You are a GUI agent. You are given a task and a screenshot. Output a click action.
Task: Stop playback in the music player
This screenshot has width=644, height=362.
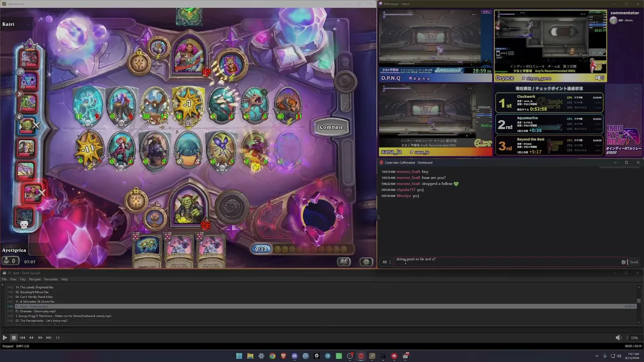14,338
